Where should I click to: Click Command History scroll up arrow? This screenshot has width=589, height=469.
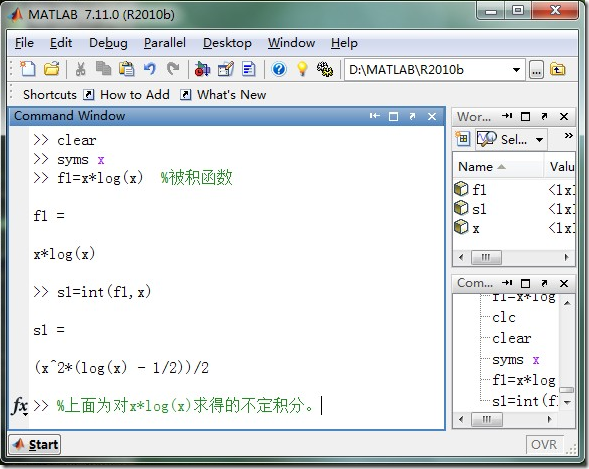point(567,303)
